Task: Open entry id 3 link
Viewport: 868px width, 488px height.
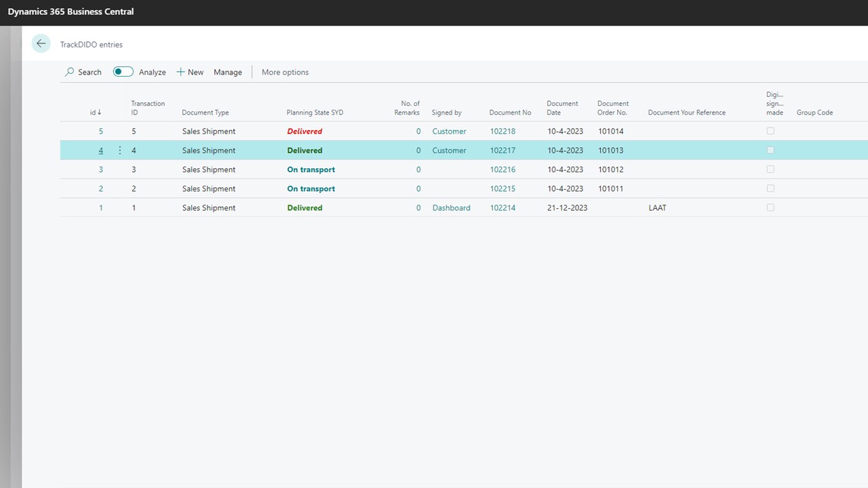Action: coord(101,169)
